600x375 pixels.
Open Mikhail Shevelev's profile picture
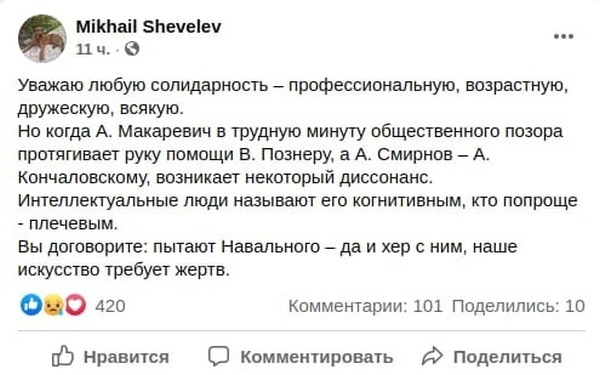(x=42, y=38)
